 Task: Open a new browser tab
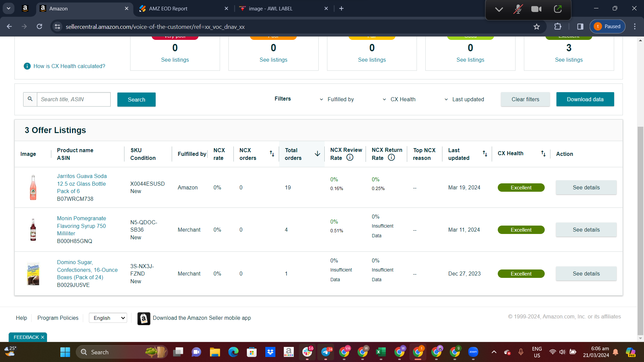click(341, 8)
